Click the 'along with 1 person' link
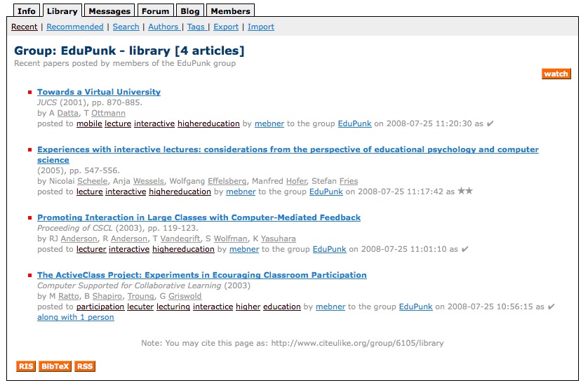This screenshot has width=588, height=390. pyautogui.click(x=76, y=317)
